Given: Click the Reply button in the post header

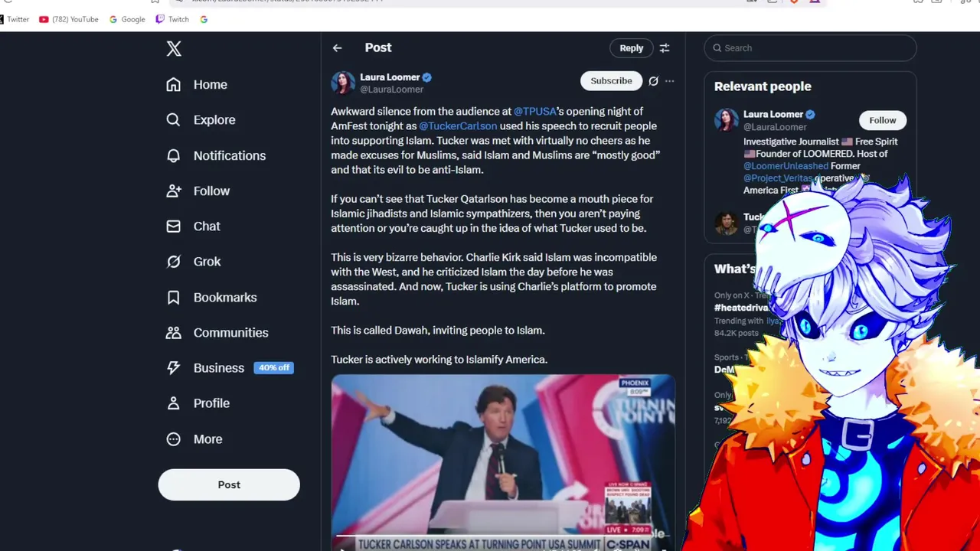Looking at the screenshot, I should pos(631,47).
